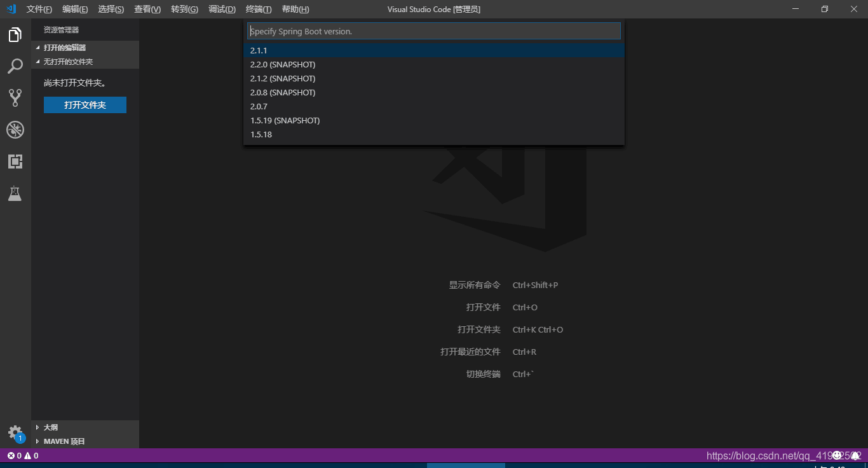Click the 资源管理器 panel title
This screenshot has height=468, width=868.
tap(62, 30)
